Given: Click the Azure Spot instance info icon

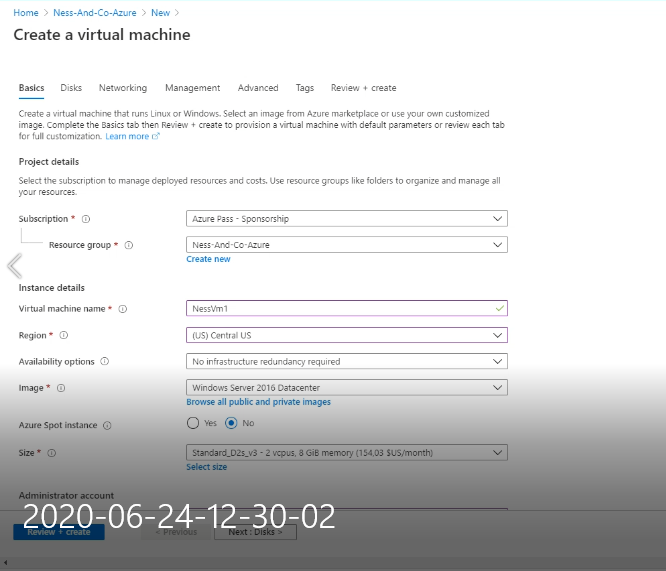Looking at the screenshot, I should click(x=107, y=425).
